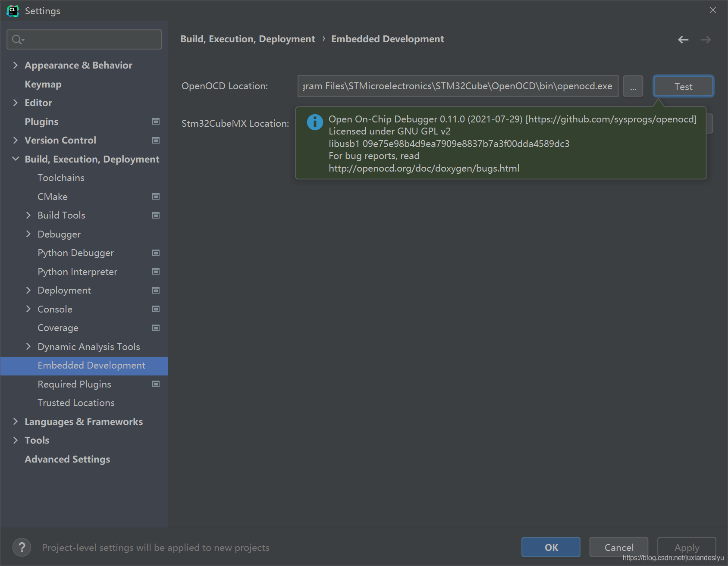
Task: Select Embedded Development entry
Action: tap(84, 366)
